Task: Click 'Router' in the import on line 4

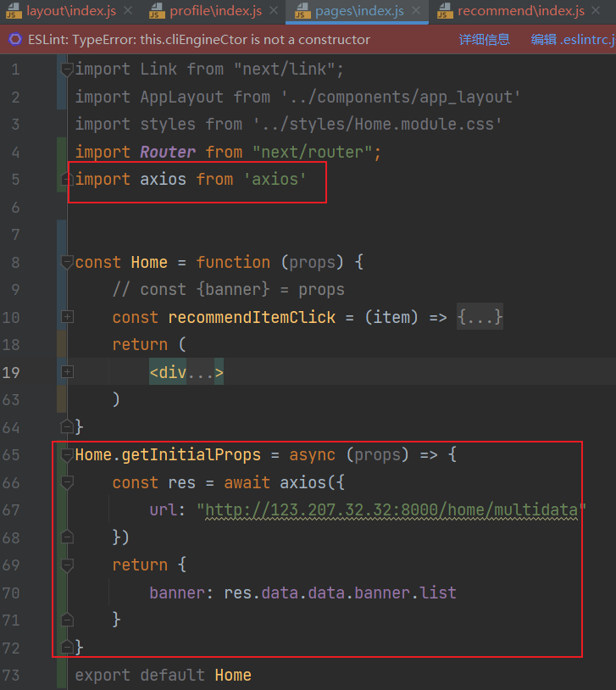Action: [x=168, y=153]
